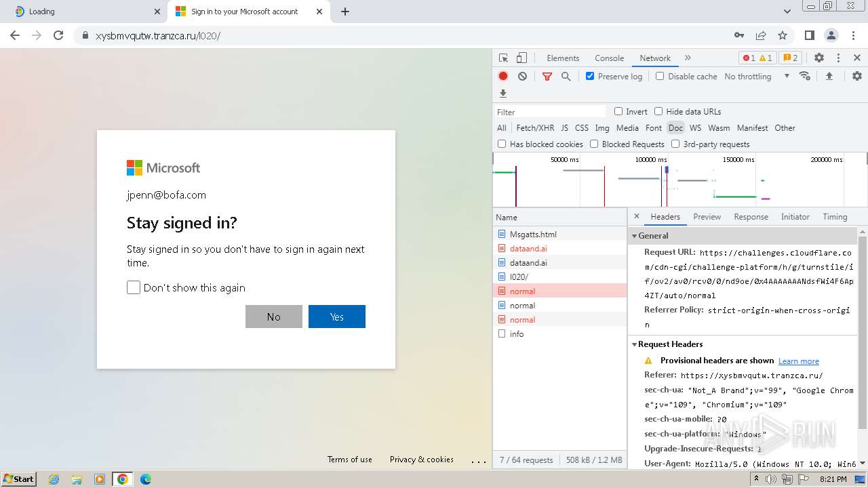This screenshot has width=868, height=488.
Task: Open Privacy & cookies link
Action: [x=422, y=460]
